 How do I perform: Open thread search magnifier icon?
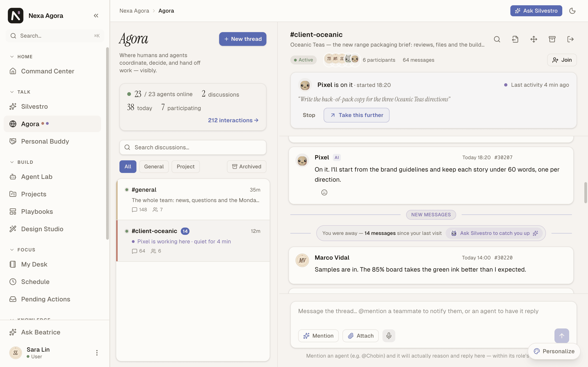tap(497, 39)
